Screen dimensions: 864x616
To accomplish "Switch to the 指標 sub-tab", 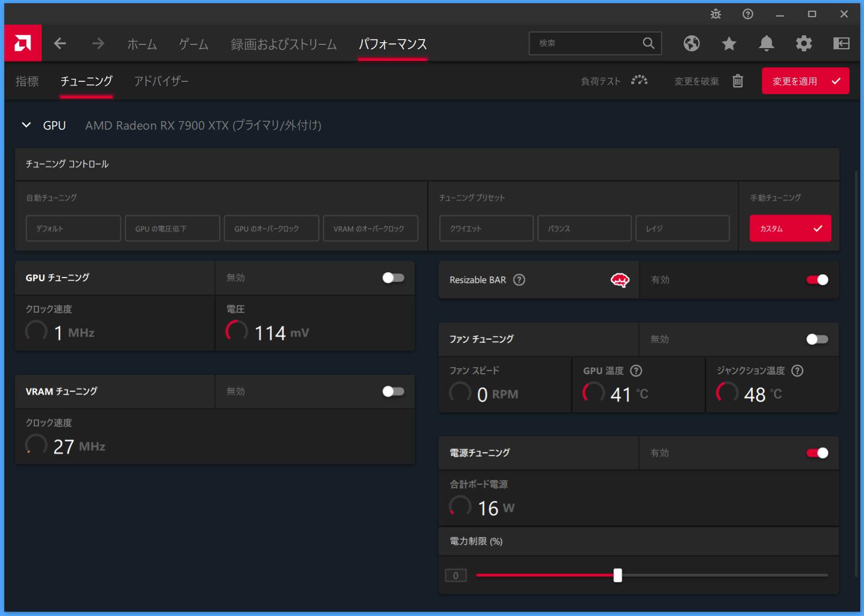I will (x=27, y=81).
